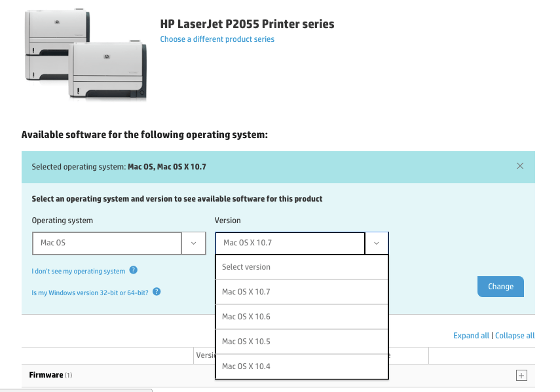560x392 pixels.
Task: Click the 'Selected operating system' banner text
Action: pos(119,167)
